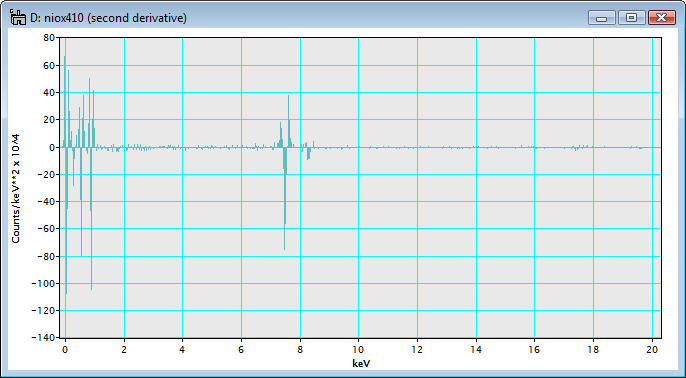The height and width of the screenshot is (378, 686).
Task: Click the y-axis tick label '80'
Action: tap(49, 38)
